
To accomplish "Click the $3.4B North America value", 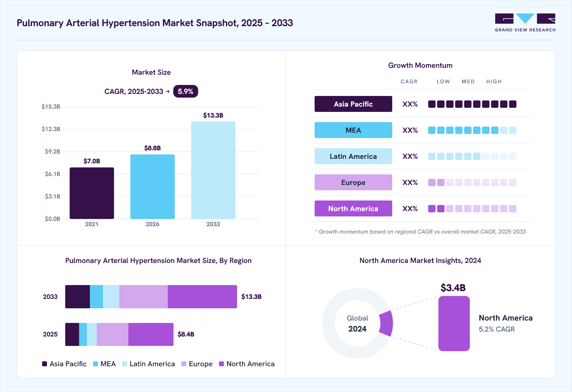I will 453,288.
